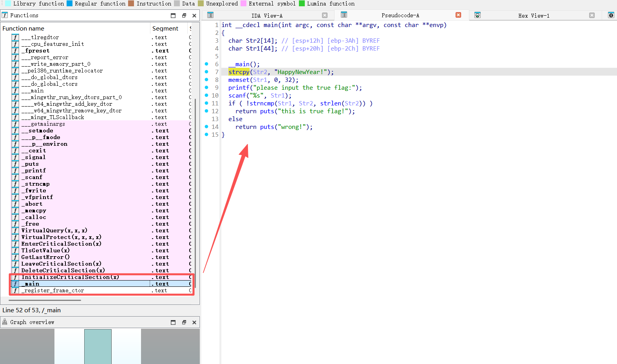Toggle breakpoint dot on line 9

[x=206, y=87]
